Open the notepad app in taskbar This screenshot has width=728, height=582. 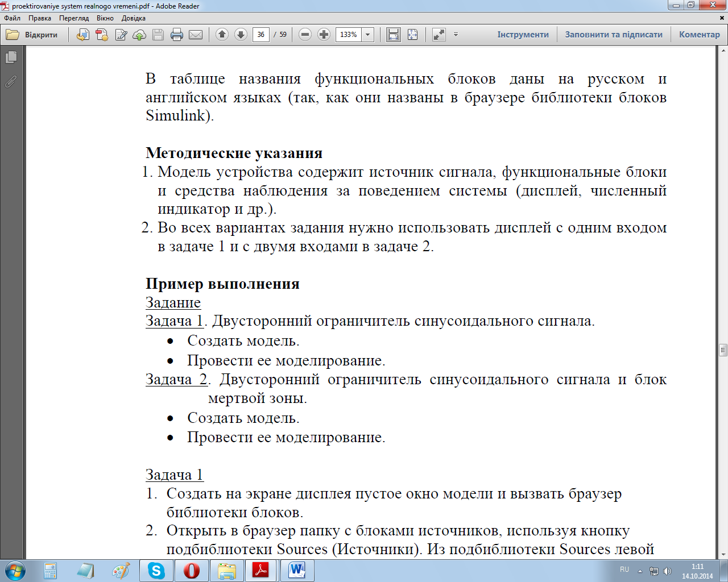tap(86, 571)
